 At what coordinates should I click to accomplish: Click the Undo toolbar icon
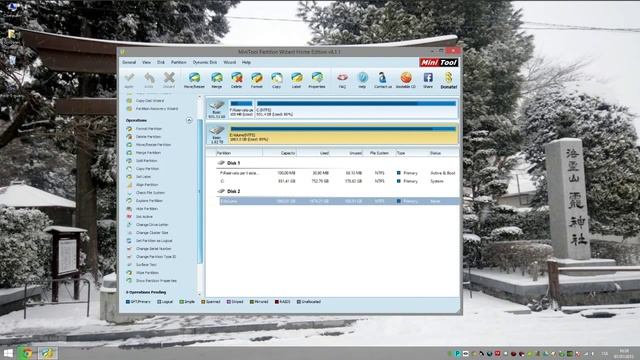[x=149, y=80]
